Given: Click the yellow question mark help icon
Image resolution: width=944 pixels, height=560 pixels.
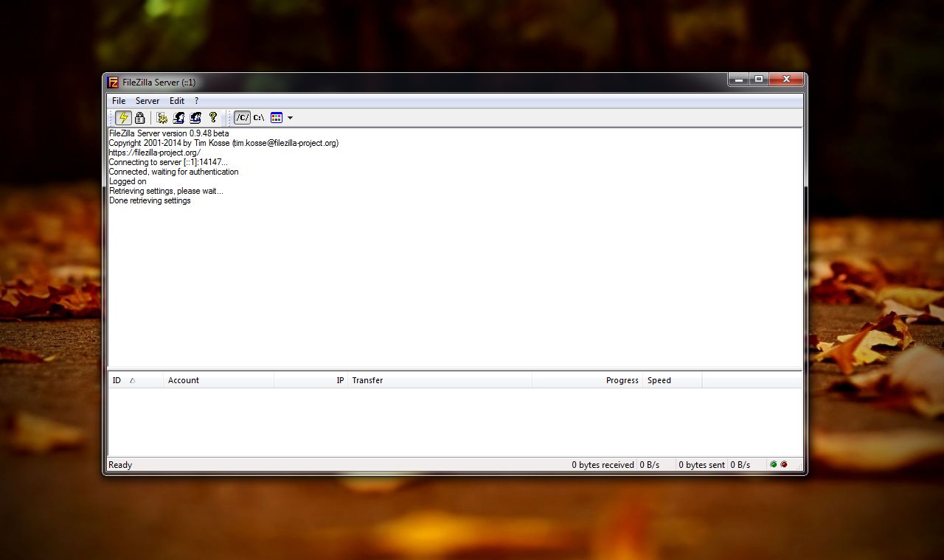Looking at the screenshot, I should click(213, 118).
